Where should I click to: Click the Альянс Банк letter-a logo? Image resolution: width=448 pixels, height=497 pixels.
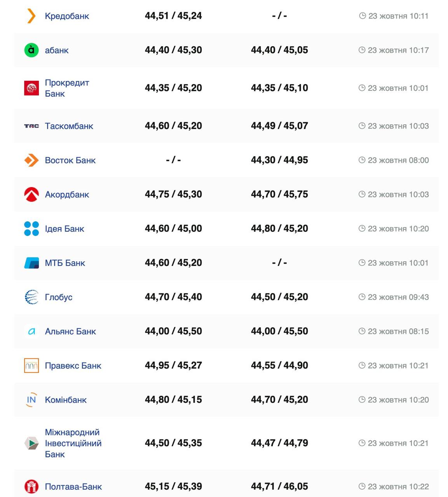coord(31,331)
